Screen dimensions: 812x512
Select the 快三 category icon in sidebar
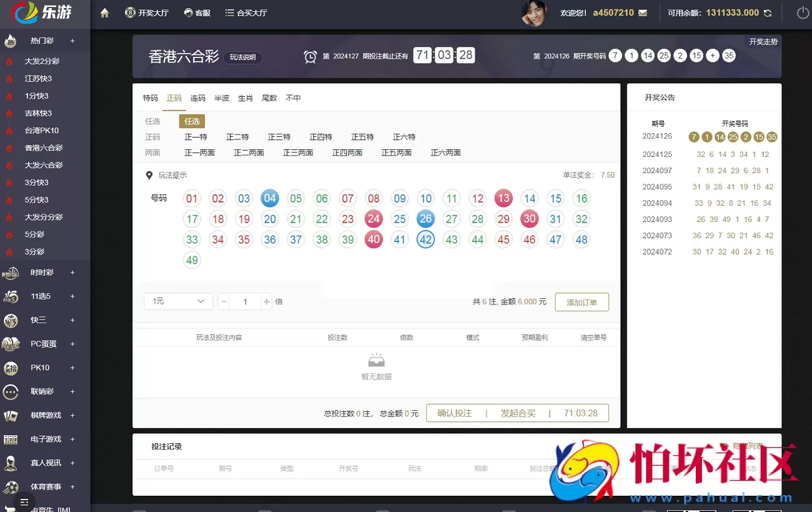[10, 320]
